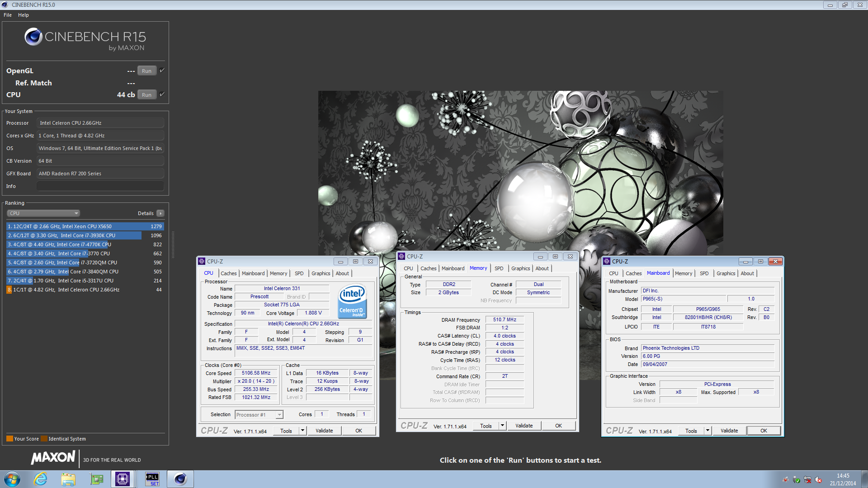Open SPD tab in middle CPU-Z window
Screen dimensions: 868x488
(x=499, y=268)
